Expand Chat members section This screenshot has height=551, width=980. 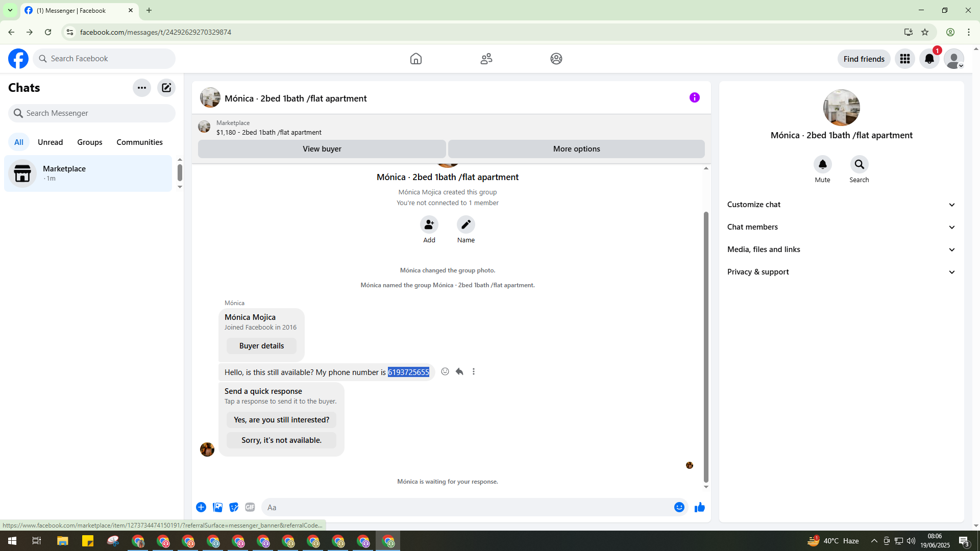842,227
